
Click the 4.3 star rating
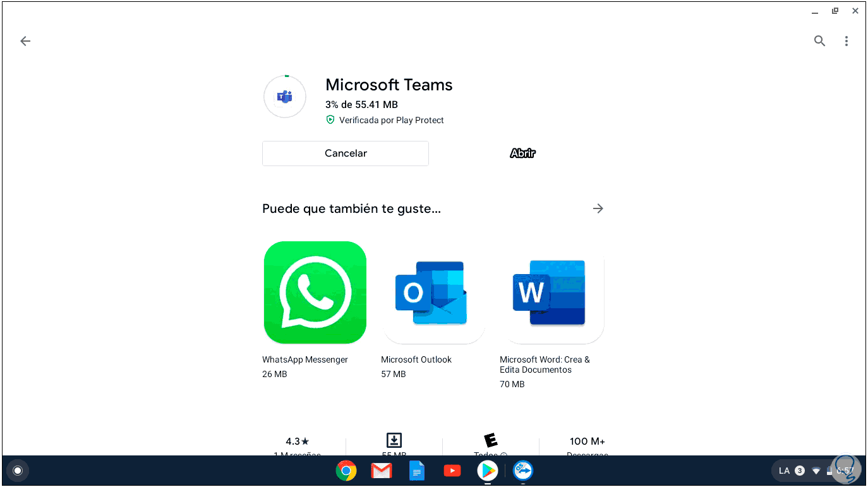click(297, 442)
